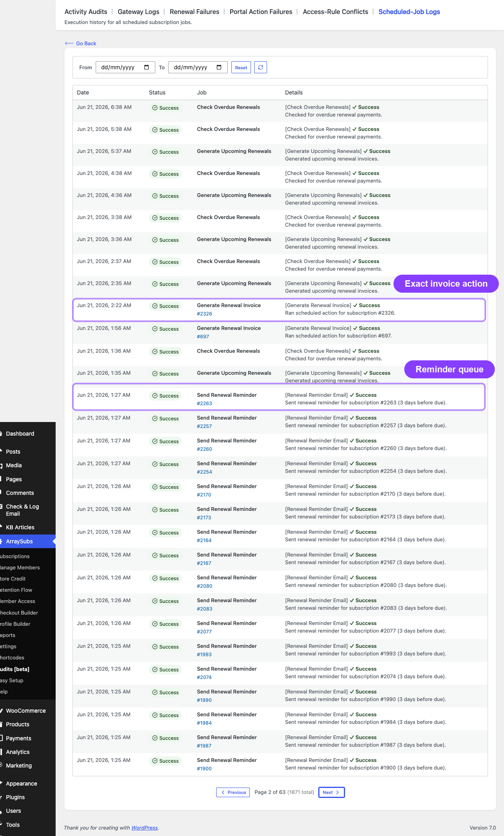Switch to the Renewal Failures tab
This screenshot has width=504, height=836.
pos(195,12)
